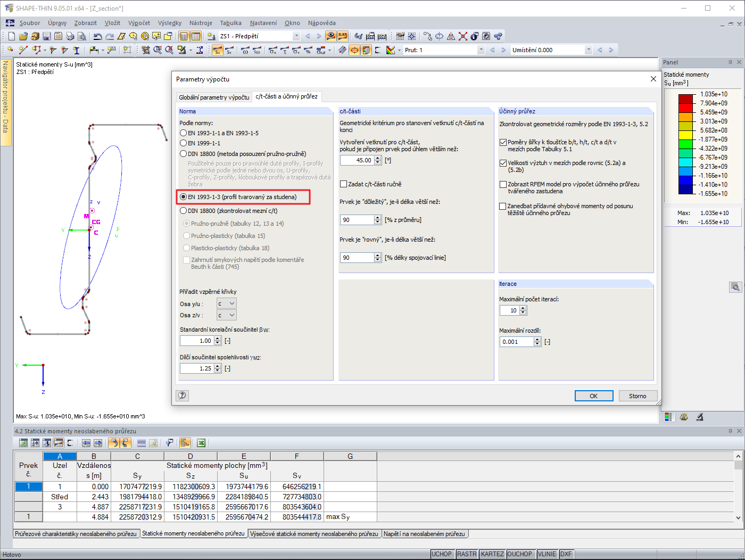
Task: Show sigma-x stress results icon
Action: 273,50
